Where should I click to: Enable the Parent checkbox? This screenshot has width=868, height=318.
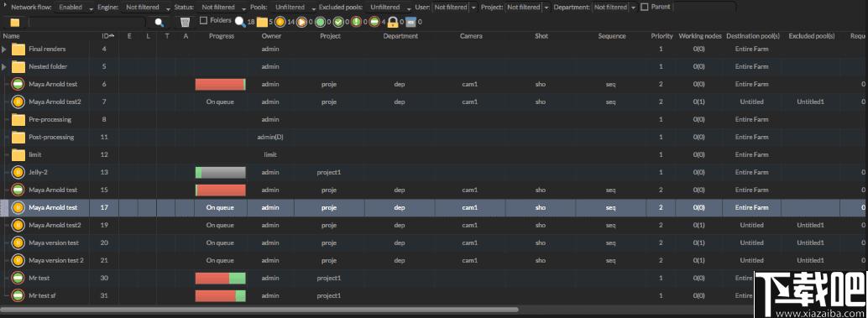pyautogui.click(x=645, y=8)
